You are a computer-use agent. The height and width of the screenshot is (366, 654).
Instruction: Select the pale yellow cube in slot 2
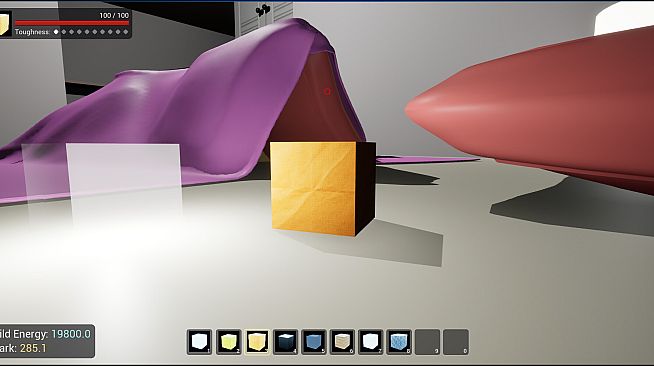tap(228, 342)
